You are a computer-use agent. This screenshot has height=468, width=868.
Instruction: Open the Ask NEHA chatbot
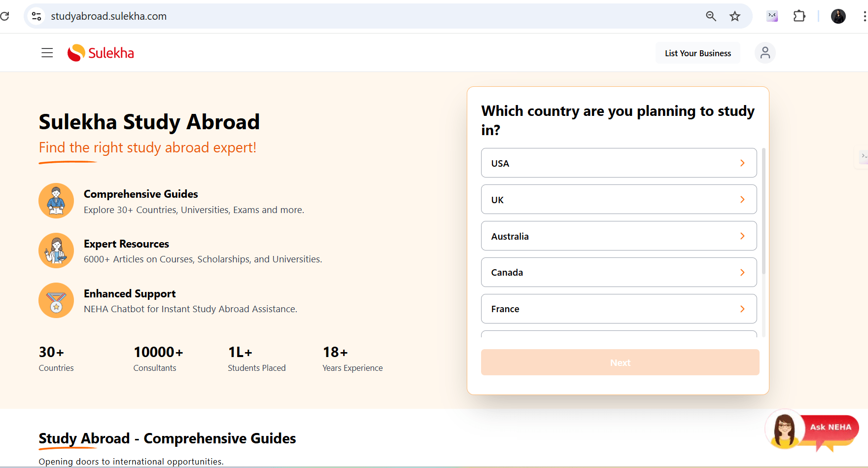pyautogui.click(x=813, y=428)
